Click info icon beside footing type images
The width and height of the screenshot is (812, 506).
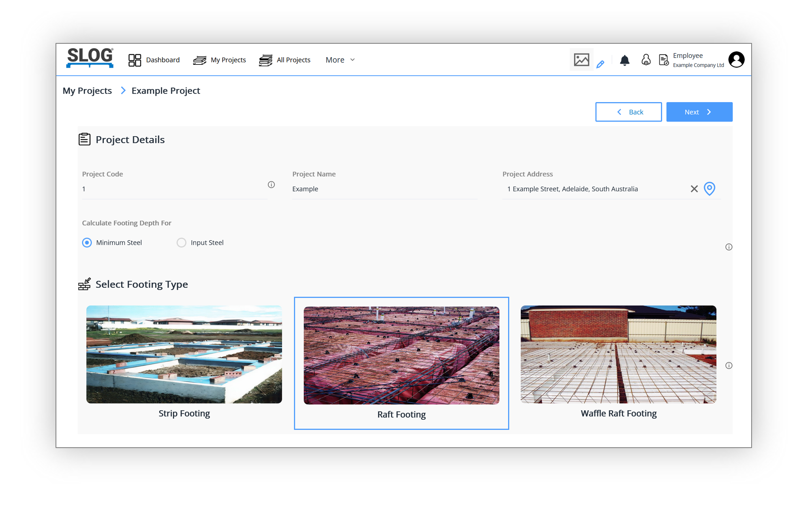(x=729, y=365)
